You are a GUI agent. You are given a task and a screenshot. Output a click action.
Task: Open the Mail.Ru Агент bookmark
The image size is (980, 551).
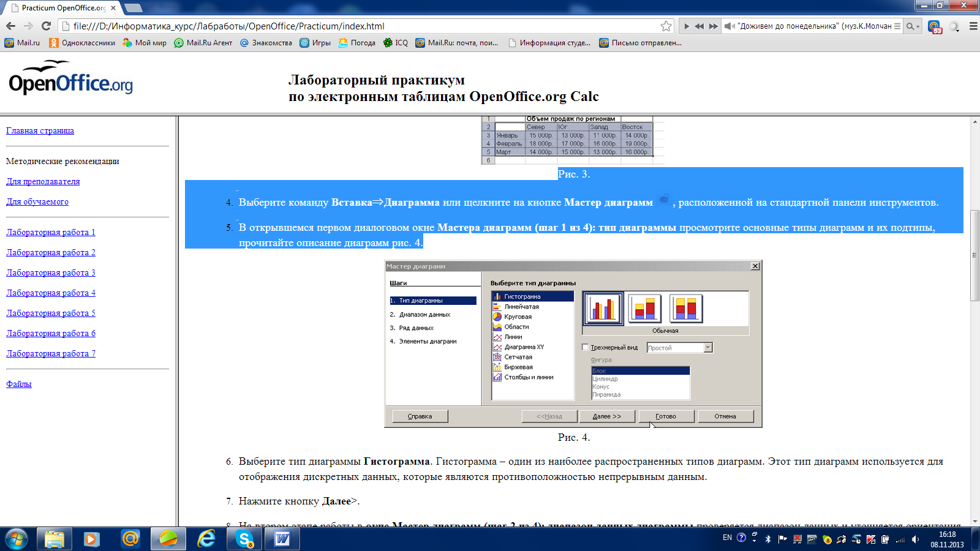pos(203,43)
